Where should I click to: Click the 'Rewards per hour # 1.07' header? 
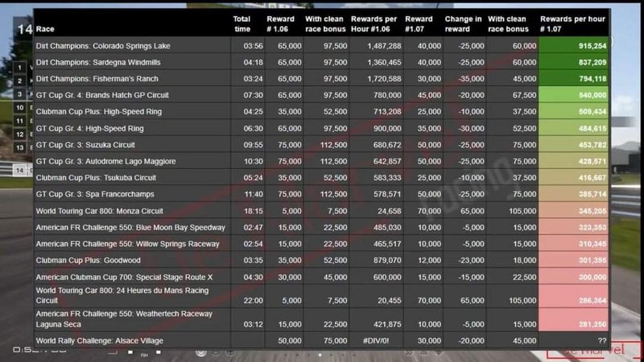point(572,24)
